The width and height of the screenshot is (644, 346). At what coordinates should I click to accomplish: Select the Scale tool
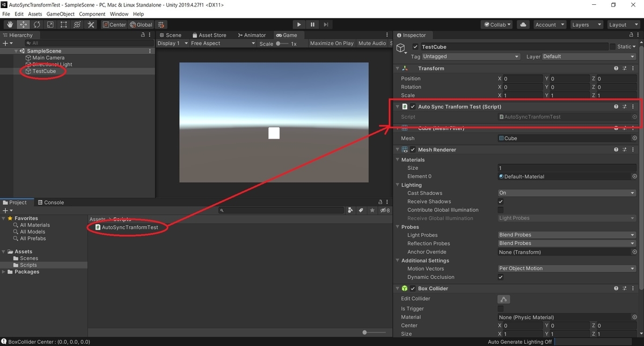tap(50, 25)
